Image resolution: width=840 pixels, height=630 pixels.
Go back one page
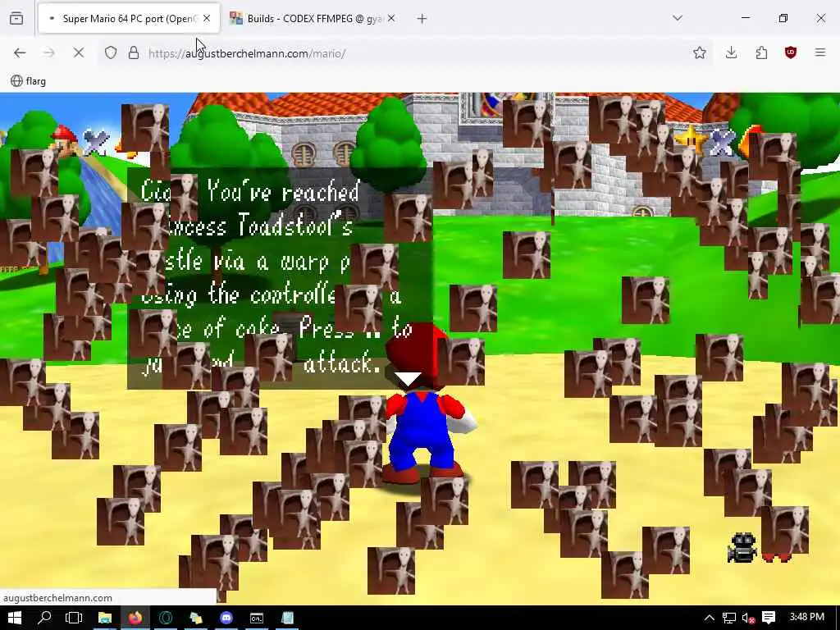(20, 52)
